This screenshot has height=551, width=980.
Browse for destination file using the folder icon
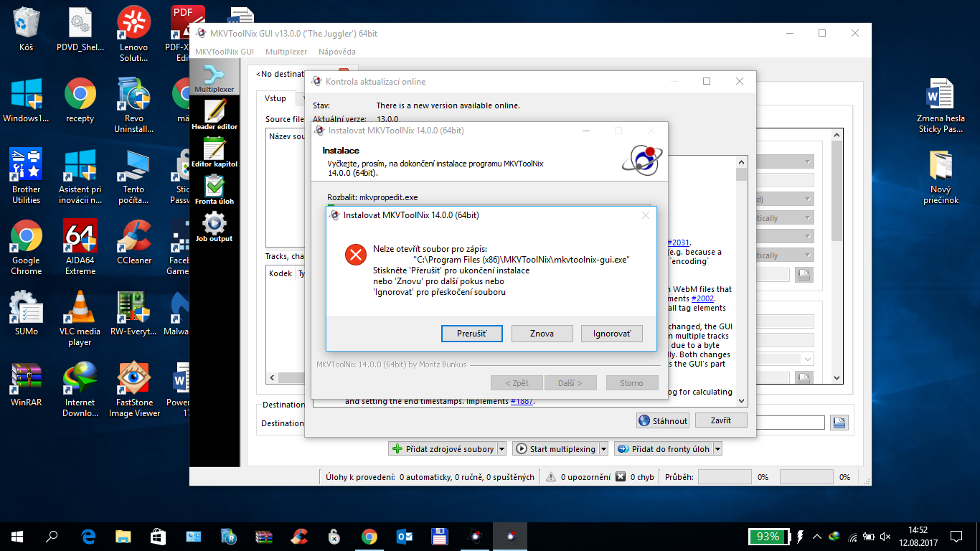839,423
